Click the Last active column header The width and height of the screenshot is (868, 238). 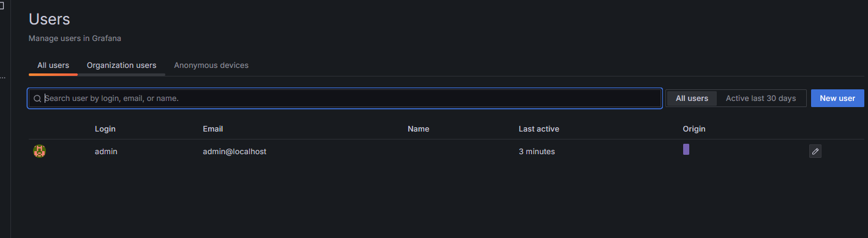539,129
